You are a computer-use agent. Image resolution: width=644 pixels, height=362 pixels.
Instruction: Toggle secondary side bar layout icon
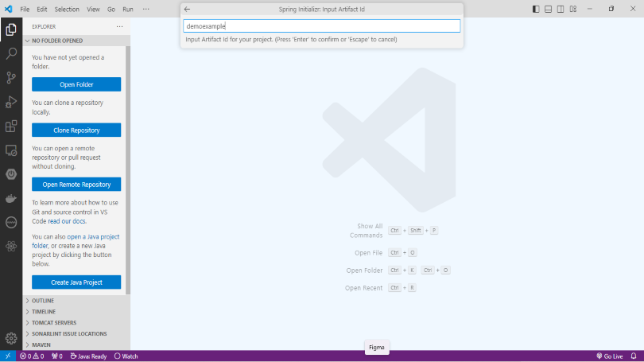coord(561,9)
